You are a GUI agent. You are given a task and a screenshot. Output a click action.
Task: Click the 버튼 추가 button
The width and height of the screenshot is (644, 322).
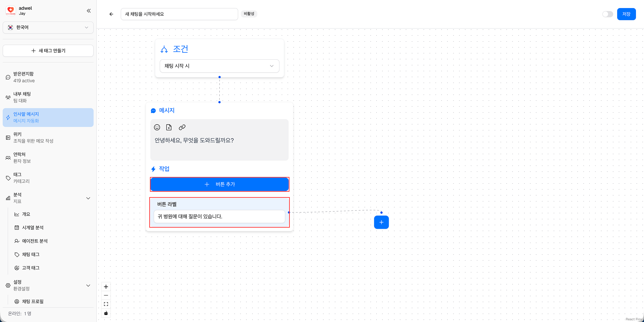point(219,184)
